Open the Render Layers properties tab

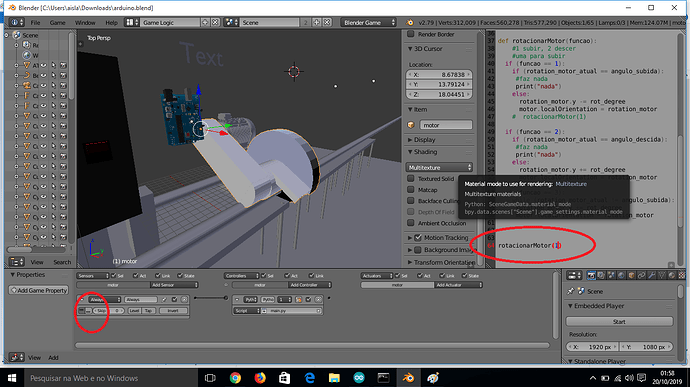point(601,275)
